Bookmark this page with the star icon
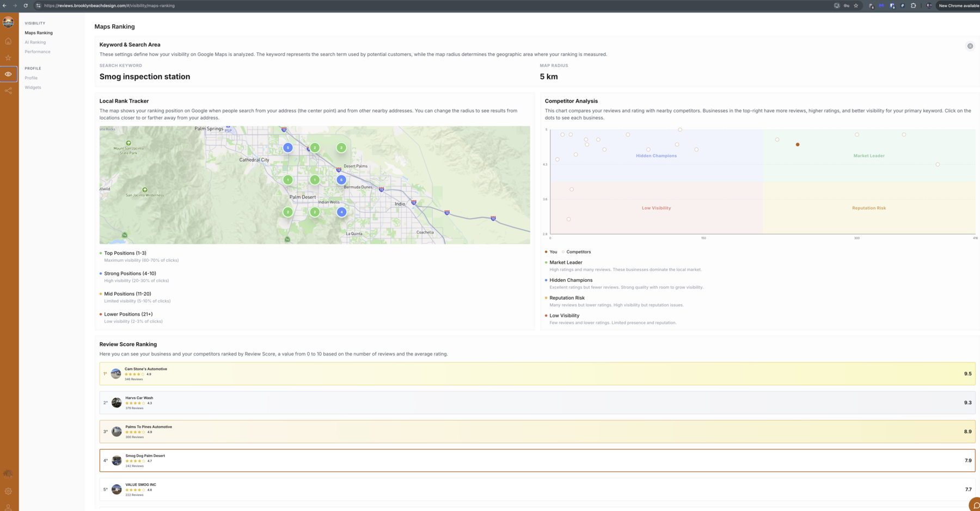980x511 pixels. click(856, 5)
